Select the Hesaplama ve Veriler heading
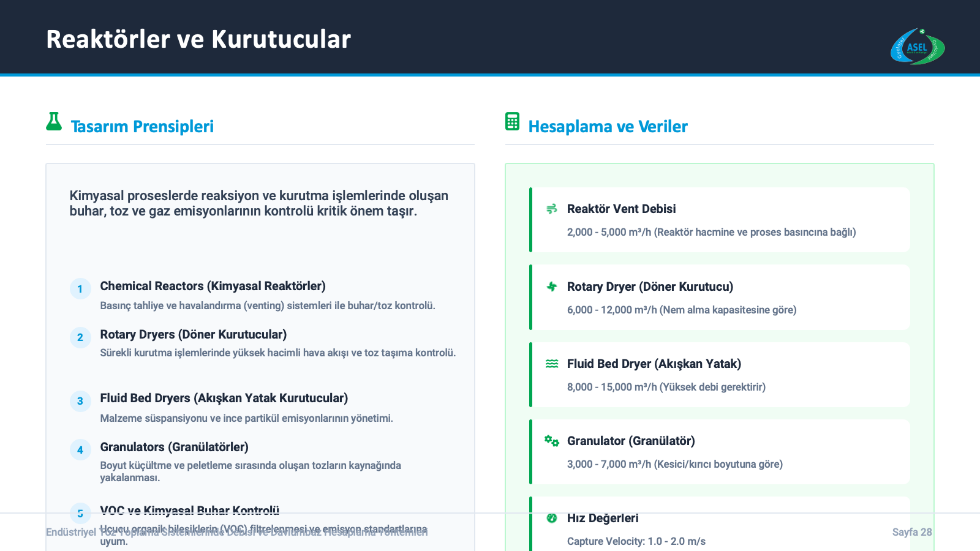 click(x=608, y=127)
